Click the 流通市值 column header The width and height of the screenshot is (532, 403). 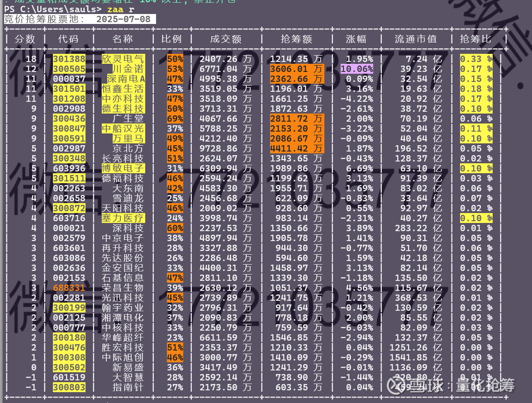pyautogui.click(x=416, y=39)
